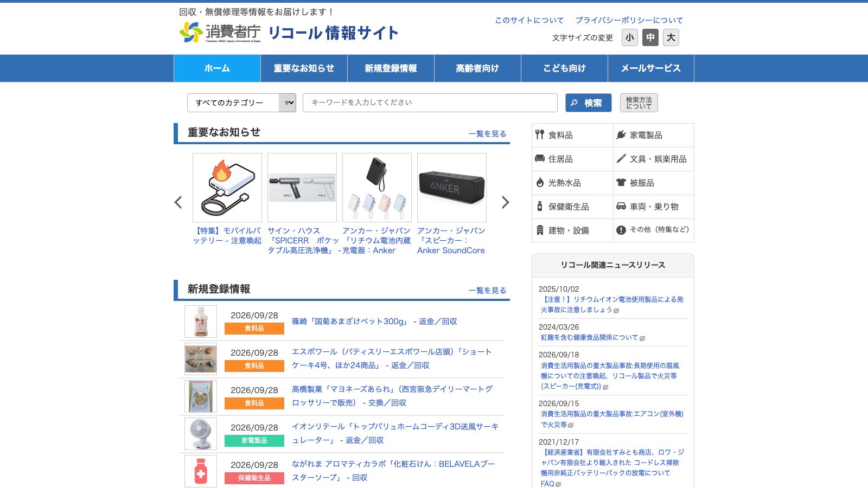
Task: Open the 住居品 sofa category
Action: click(572, 159)
